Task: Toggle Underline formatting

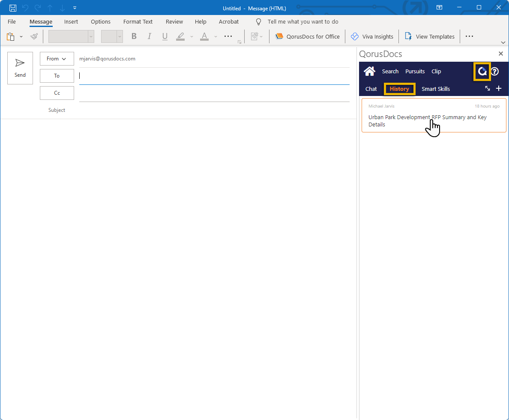Action: (x=165, y=36)
